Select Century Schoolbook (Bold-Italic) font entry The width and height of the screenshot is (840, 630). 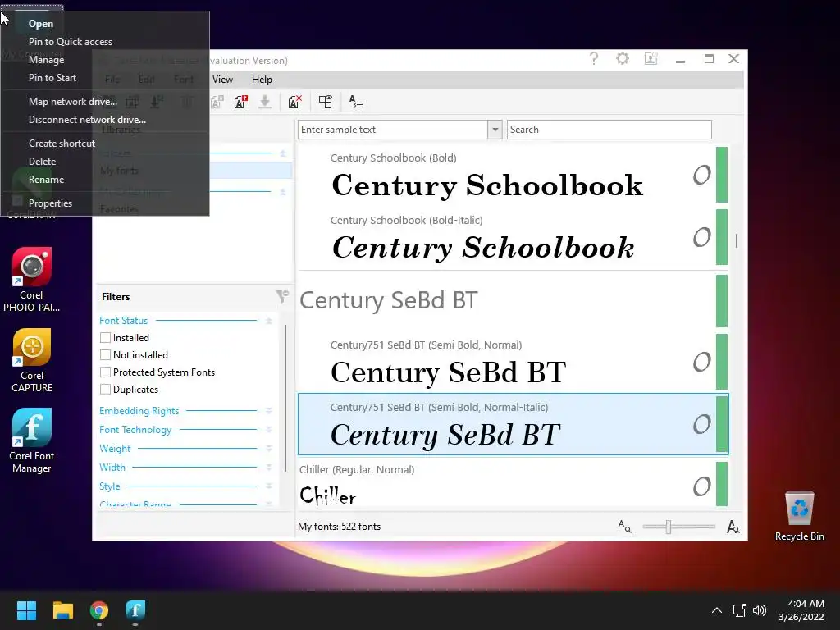click(513, 238)
